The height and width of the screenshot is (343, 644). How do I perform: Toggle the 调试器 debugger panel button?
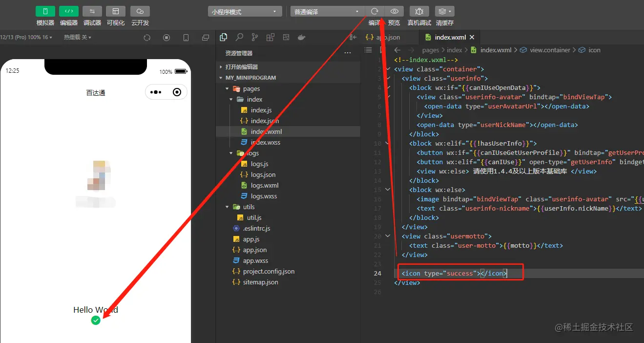92,11
